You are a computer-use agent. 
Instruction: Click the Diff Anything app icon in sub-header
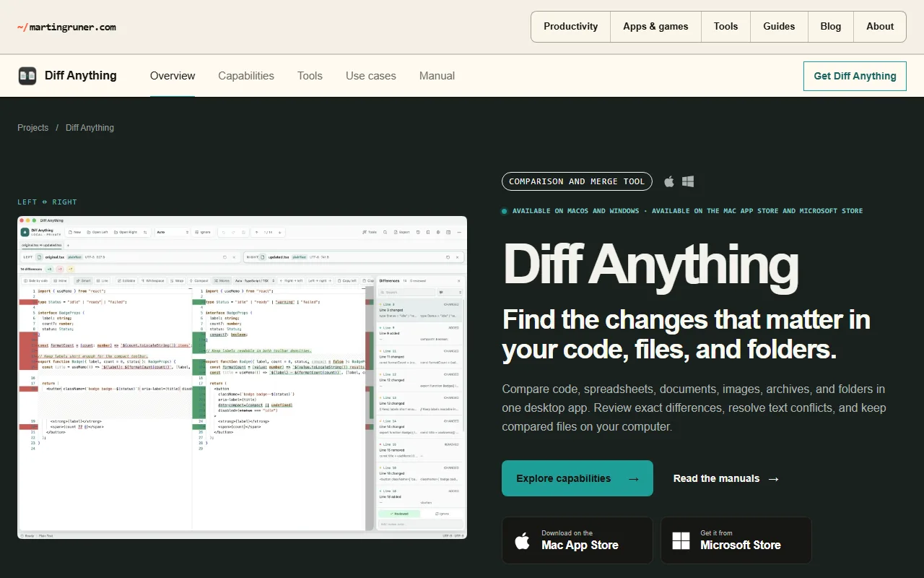(x=27, y=76)
